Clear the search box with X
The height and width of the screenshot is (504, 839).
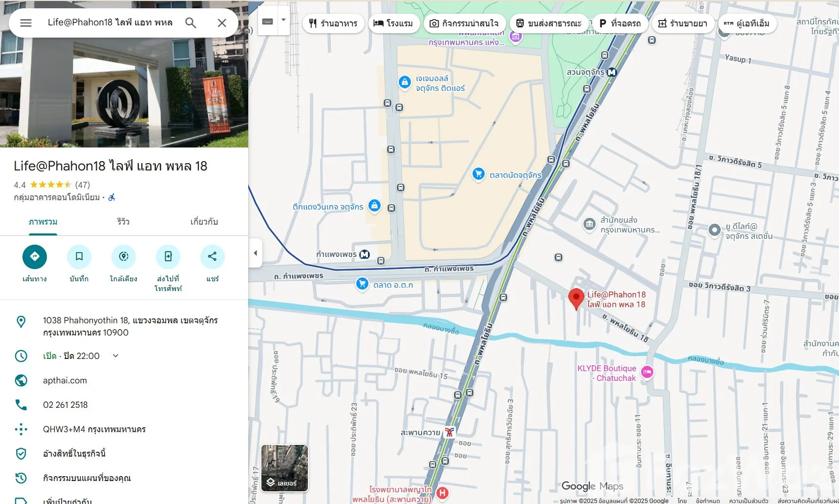[222, 23]
